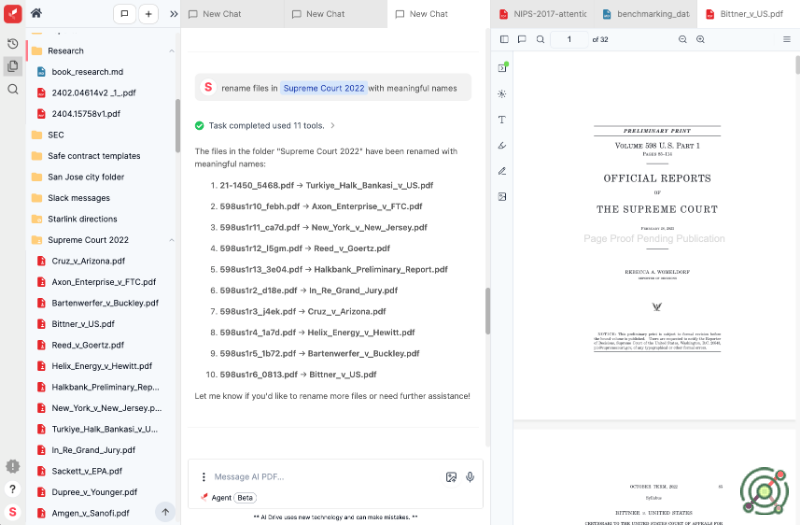Switch to the benchmarking_data document tab
Screen dimensions: 800x525
pos(649,14)
